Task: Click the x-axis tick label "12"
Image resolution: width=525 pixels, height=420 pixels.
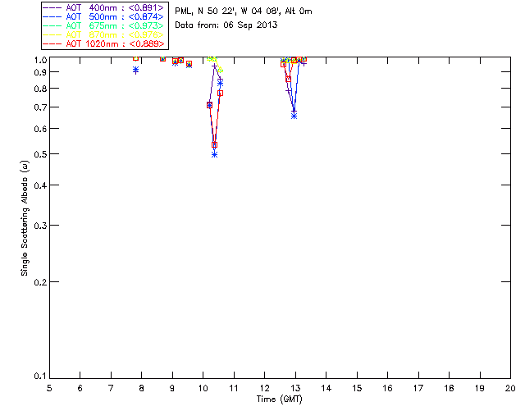Action: pos(264,388)
